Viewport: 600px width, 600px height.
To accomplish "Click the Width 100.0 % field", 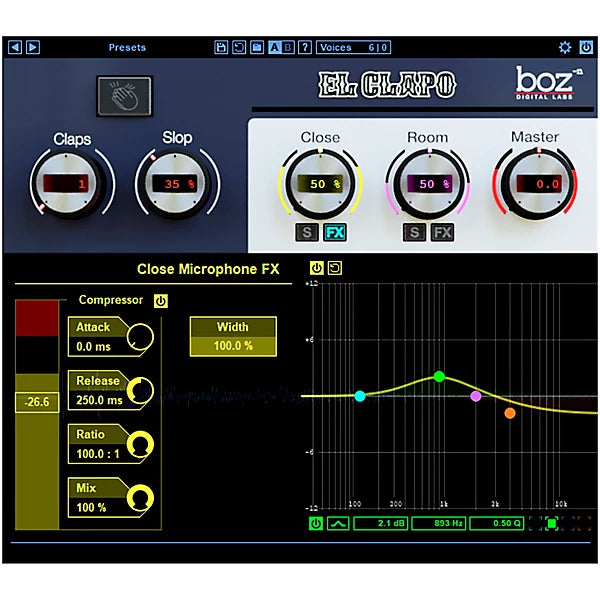I will click(231, 345).
